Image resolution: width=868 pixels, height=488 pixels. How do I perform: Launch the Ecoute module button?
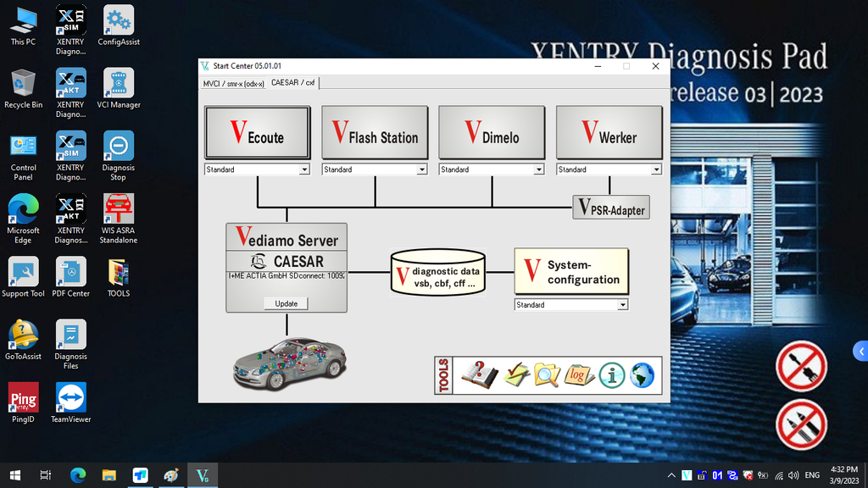257,133
